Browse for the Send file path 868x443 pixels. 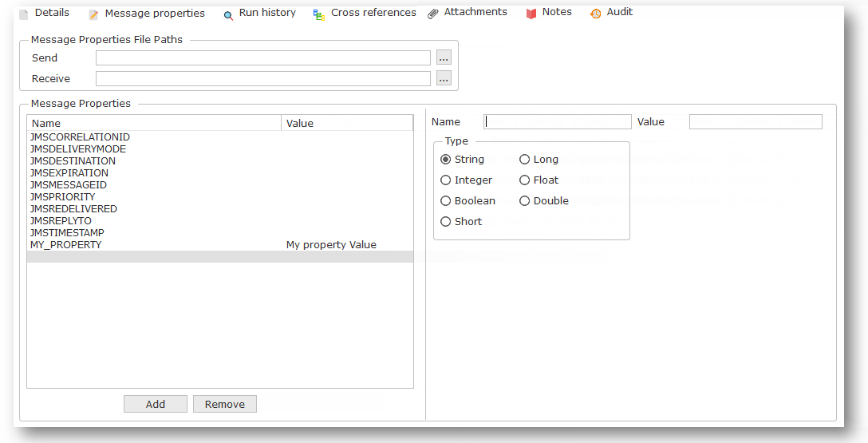point(444,57)
